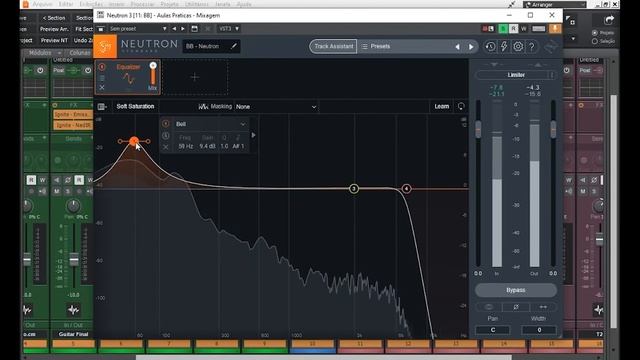Click the Módulos tab in mixer window
Screen dimensions: 640x360
click(40, 53)
